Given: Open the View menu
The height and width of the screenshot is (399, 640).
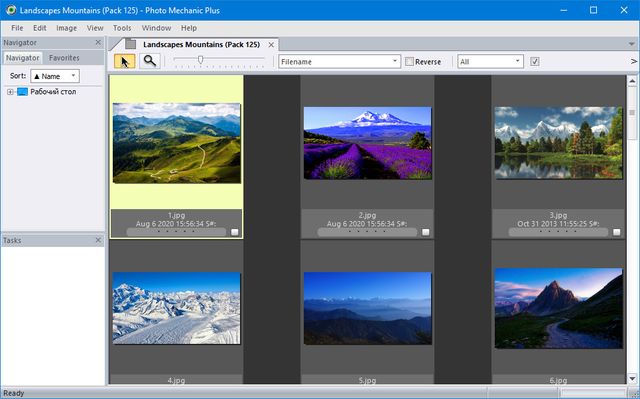Looking at the screenshot, I should click(95, 28).
